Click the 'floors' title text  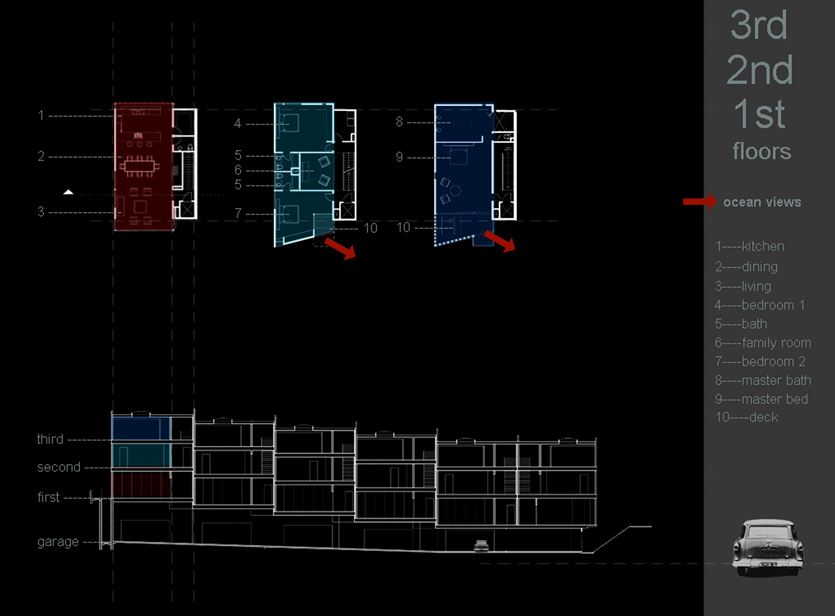tap(762, 151)
